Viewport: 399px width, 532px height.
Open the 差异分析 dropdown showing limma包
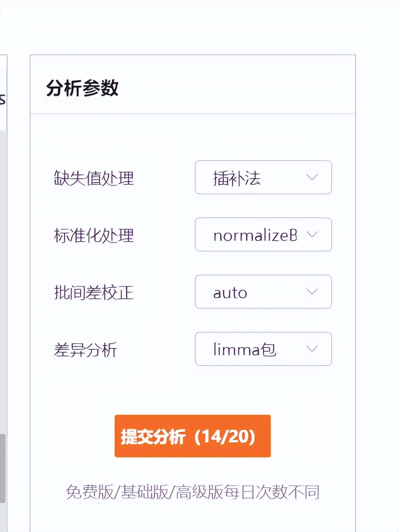pyautogui.click(x=263, y=349)
